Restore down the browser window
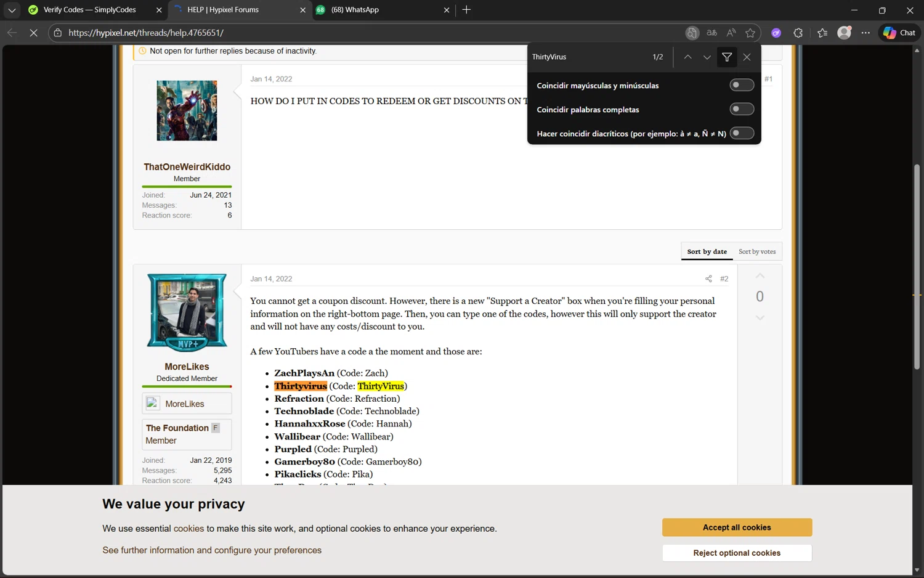The width and height of the screenshot is (924, 578). click(882, 10)
